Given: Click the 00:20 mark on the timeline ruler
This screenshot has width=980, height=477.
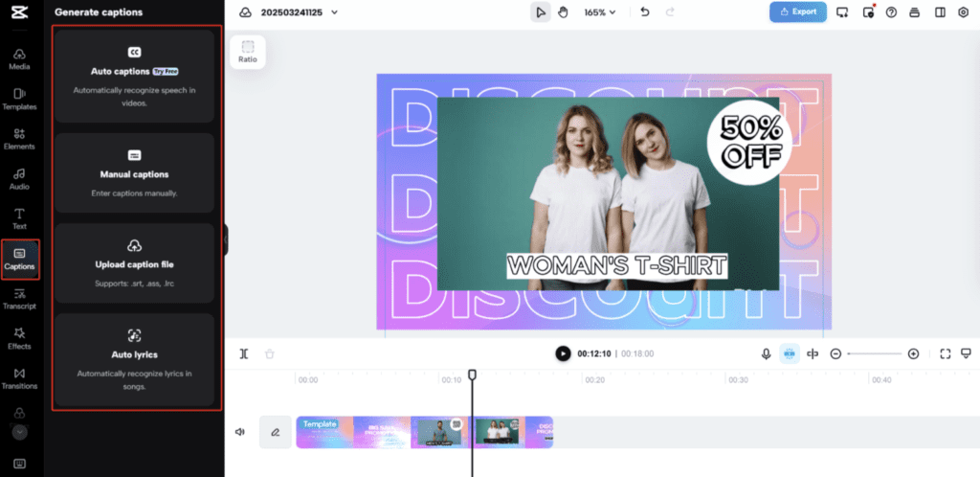Looking at the screenshot, I should (x=593, y=379).
